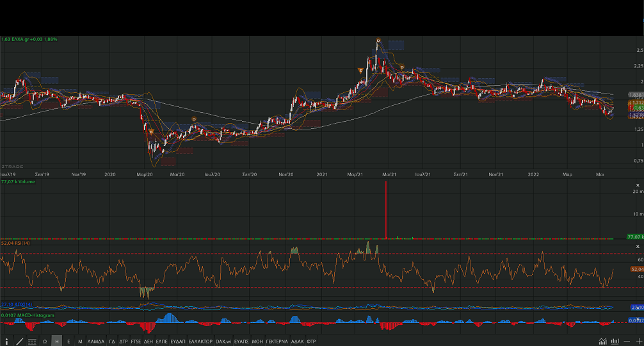Viewport: 644px width, 346px height.
Task: Click the MACD-Histogram indicator label
Action: tap(28, 315)
